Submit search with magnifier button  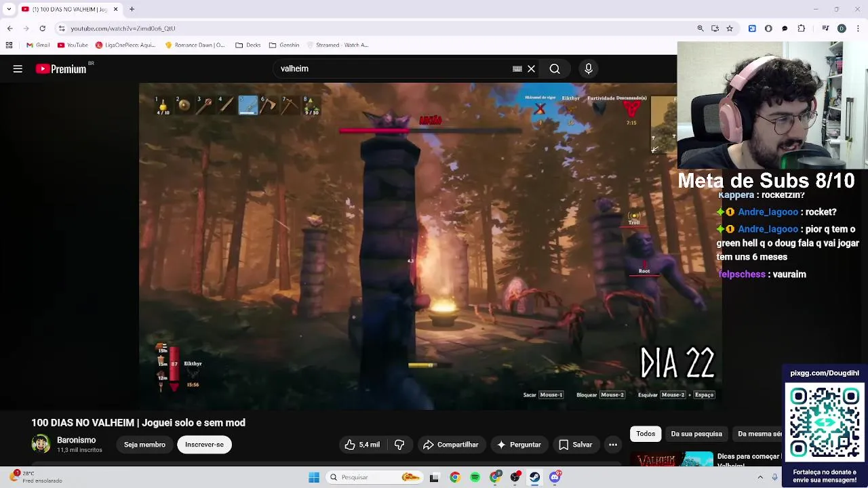555,68
